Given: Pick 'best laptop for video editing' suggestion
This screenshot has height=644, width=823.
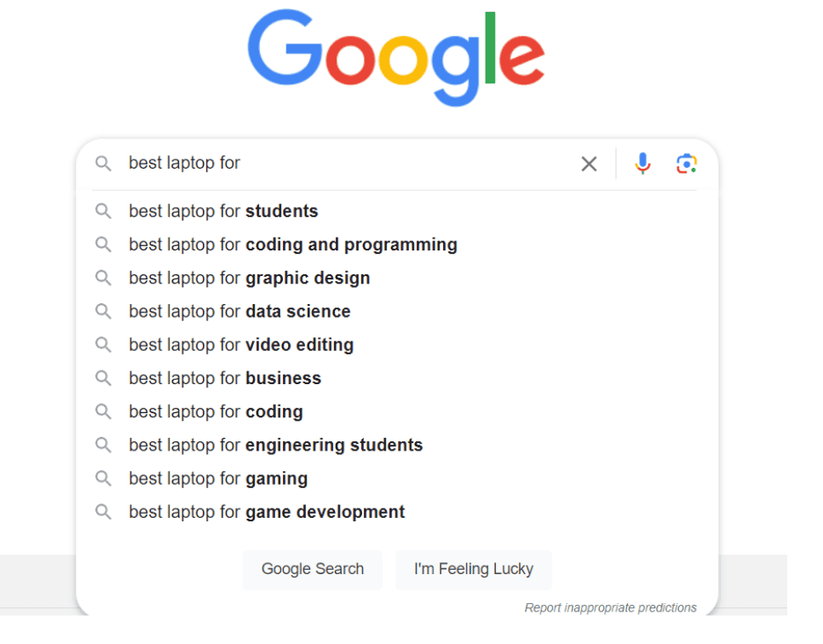Looking at the screenshot, I should click(241, 345).
